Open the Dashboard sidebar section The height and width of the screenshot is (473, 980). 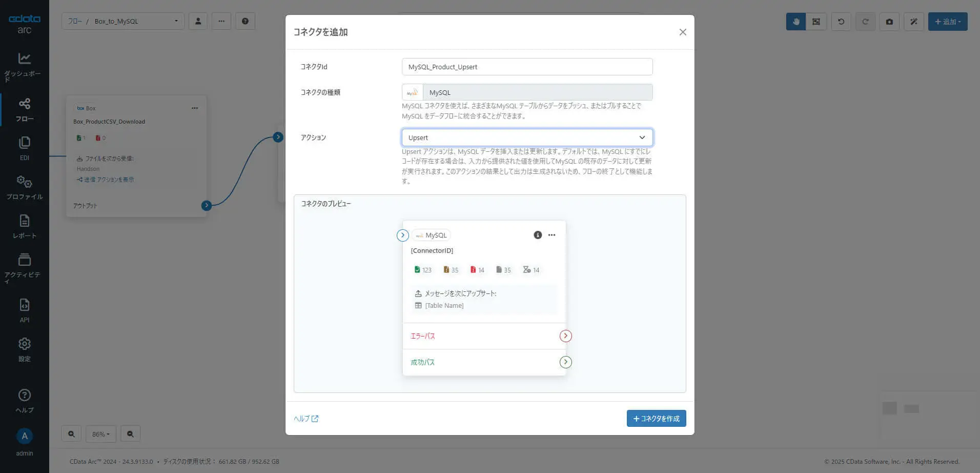pos(24,67)
